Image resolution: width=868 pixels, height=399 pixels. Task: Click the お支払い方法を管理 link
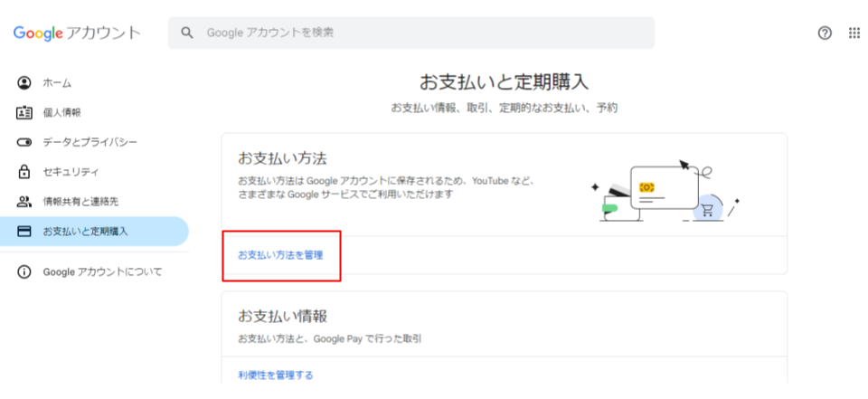[x=280, y=255]
